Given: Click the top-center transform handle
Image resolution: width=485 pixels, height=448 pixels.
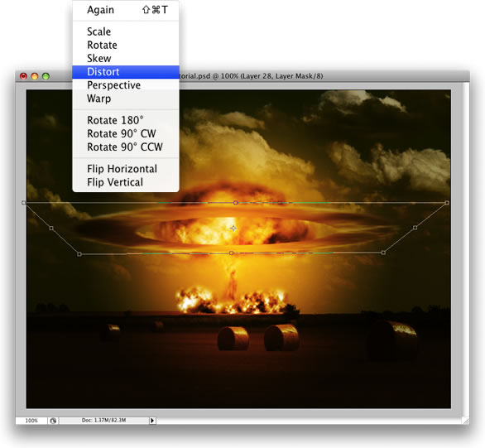Looking at the screenshot, I should pos(236,203).
